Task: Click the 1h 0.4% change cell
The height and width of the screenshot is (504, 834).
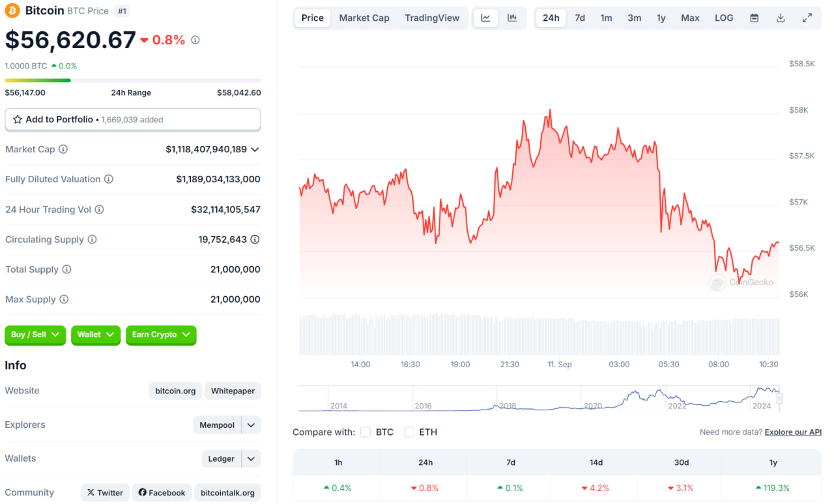Action: point(338,488)
